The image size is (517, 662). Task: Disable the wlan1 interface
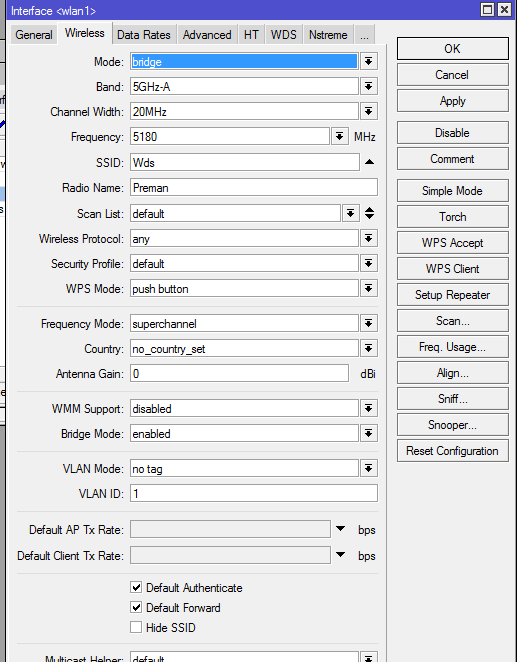452,133
